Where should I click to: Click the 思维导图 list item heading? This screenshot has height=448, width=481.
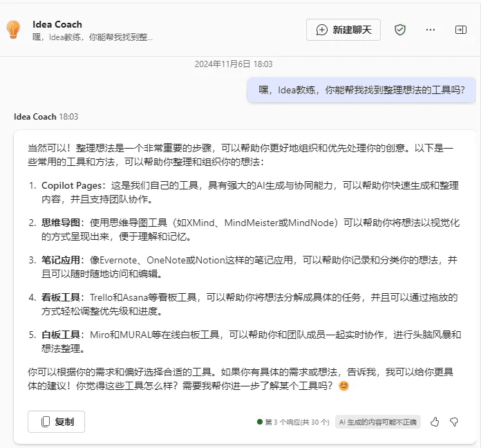61,223
